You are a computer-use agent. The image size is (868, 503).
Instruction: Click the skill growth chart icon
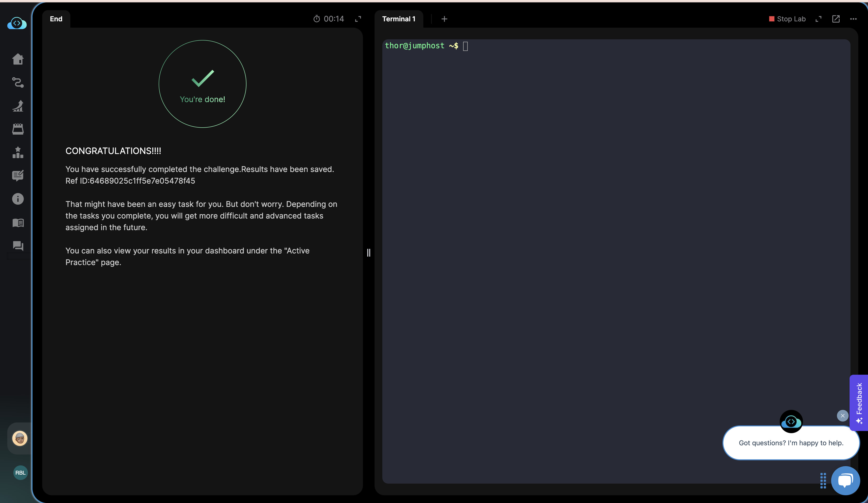[x=18, y=106]
